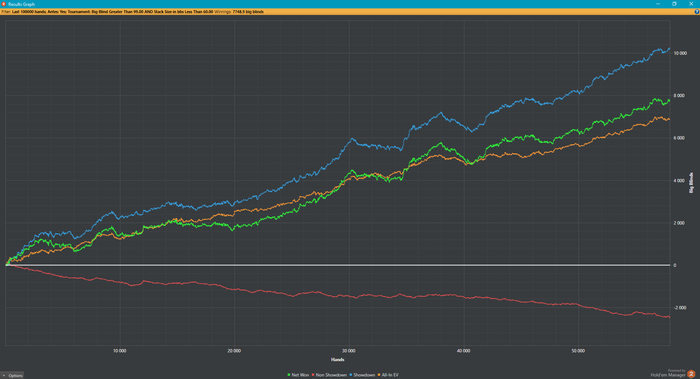Click the Winnings 7748.9 big blinds text
700x379 pixels.
[239, 12]
